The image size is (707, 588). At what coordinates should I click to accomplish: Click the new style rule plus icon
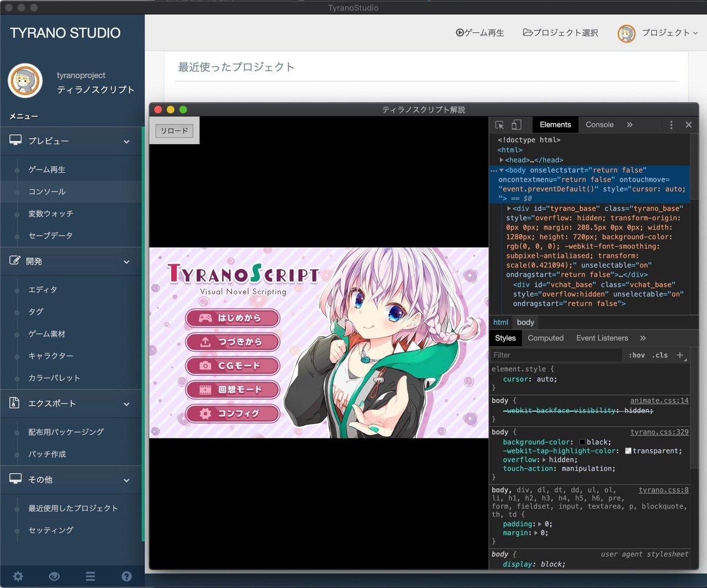coord(680,355)
